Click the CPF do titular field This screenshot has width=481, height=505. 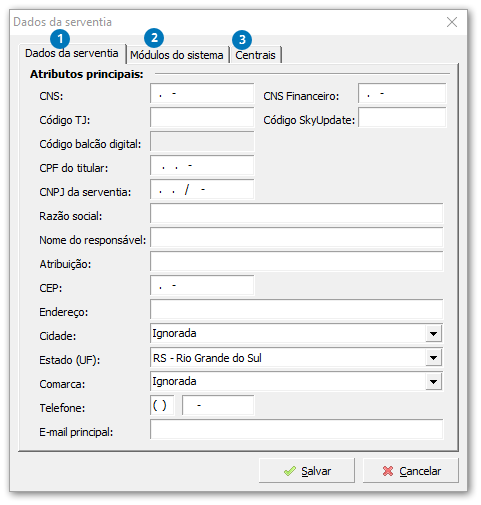(x=202, y=165)
